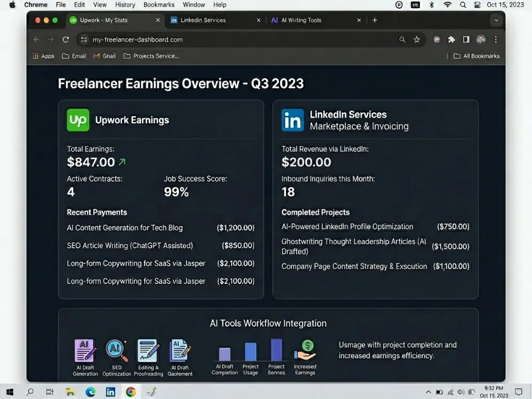Open the Apple menu
Viewport: 532px width, 399px height.
(x=12, y=5)
